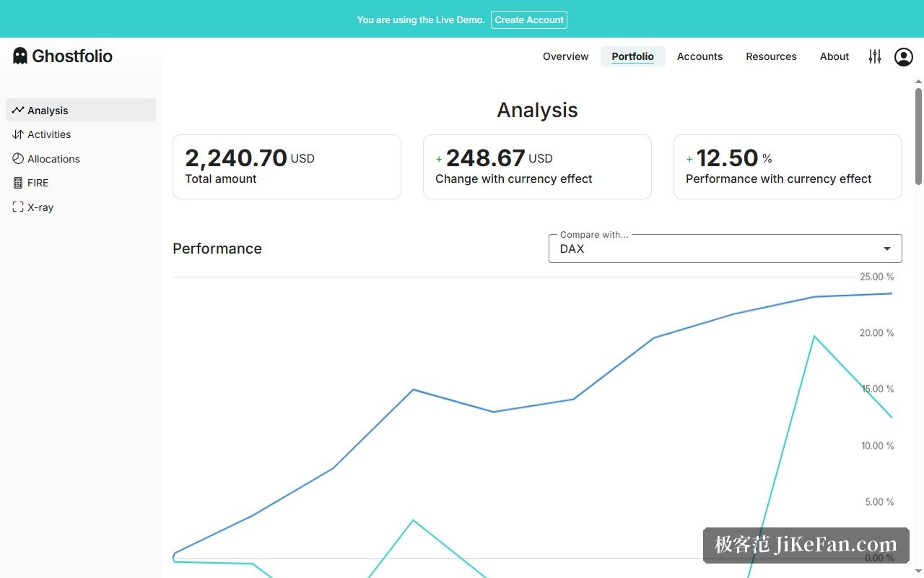Viewport: 924px width, 578px height.
Task: Click the 2,240.70 USD total amount card
Action: [287, 167]
